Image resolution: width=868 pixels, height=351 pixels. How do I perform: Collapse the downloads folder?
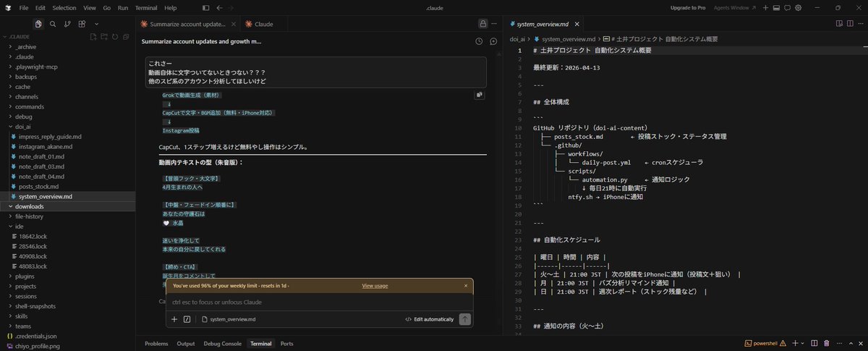pyautogui.click(x=68, y=206)
